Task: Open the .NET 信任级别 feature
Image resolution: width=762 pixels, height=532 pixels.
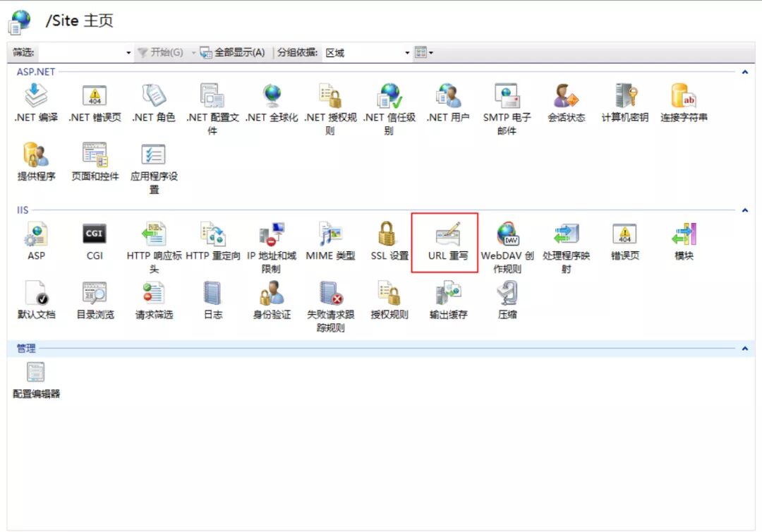Action: 389,109
